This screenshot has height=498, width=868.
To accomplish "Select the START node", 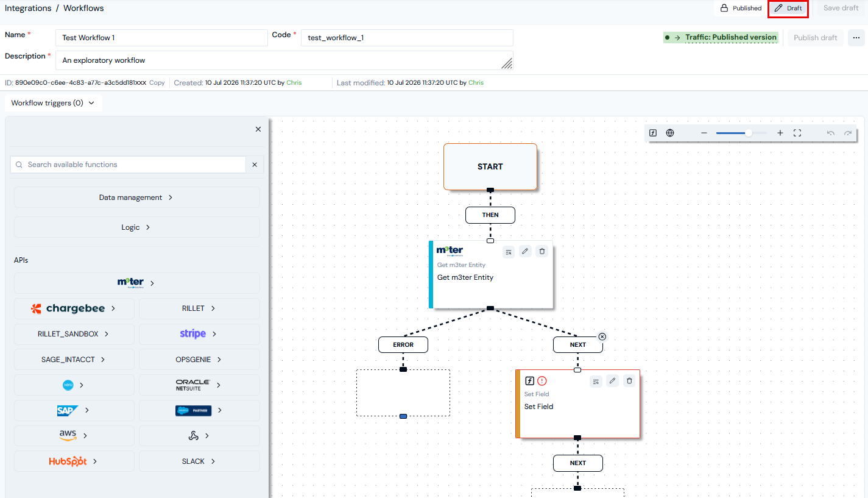I will [490, 166].
